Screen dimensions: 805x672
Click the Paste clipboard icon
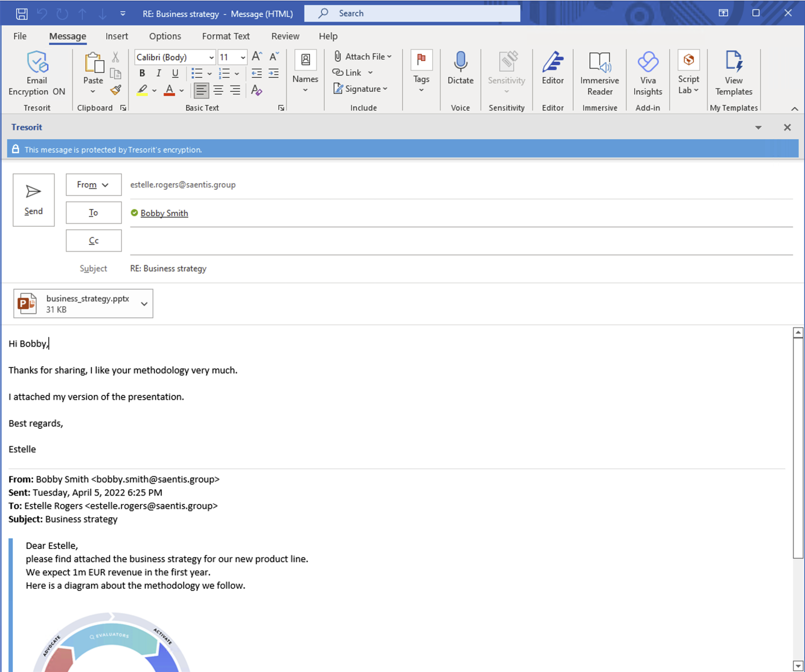tap(94, 63)
